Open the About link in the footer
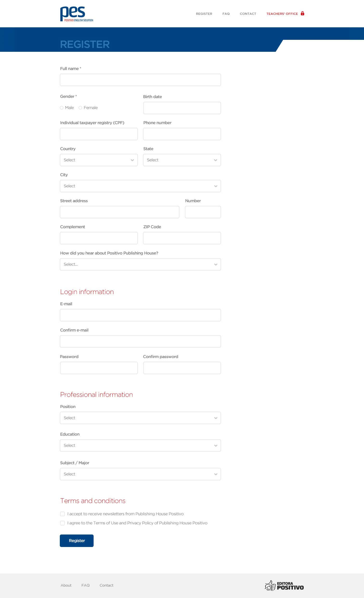364x598 pixels. pyautogui.click(x=66, y=585)
